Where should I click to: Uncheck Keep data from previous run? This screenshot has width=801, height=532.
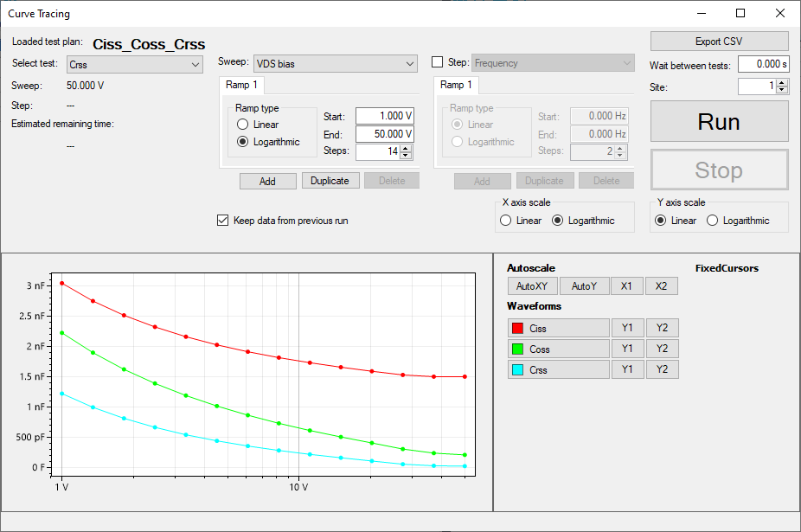click(x=222, y=221)
